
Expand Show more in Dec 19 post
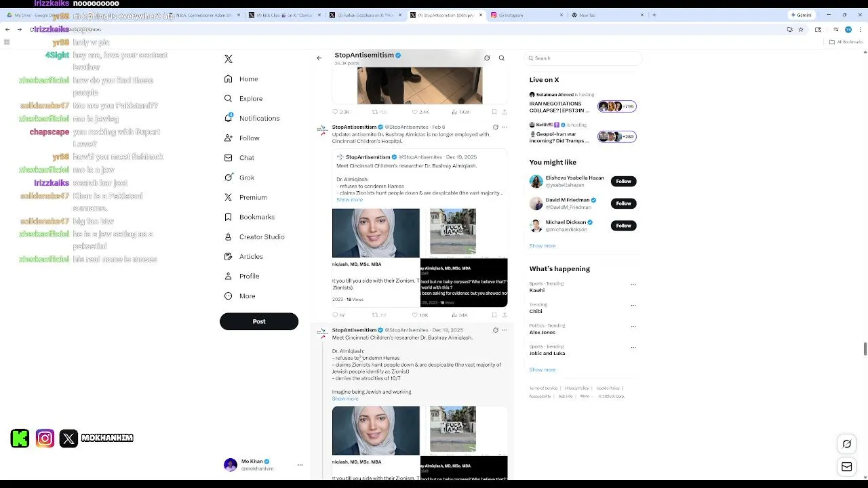click(x=345, y=399)
